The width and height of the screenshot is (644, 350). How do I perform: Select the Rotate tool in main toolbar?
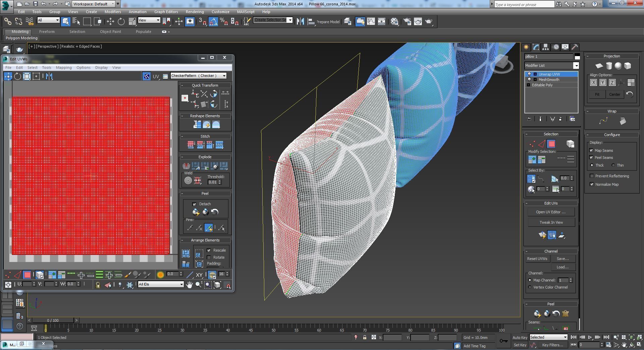coord(121,21)
